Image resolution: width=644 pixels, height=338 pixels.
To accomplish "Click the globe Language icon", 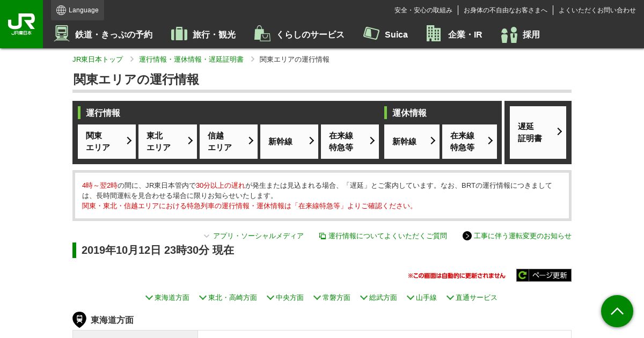I will click(61, 10).
